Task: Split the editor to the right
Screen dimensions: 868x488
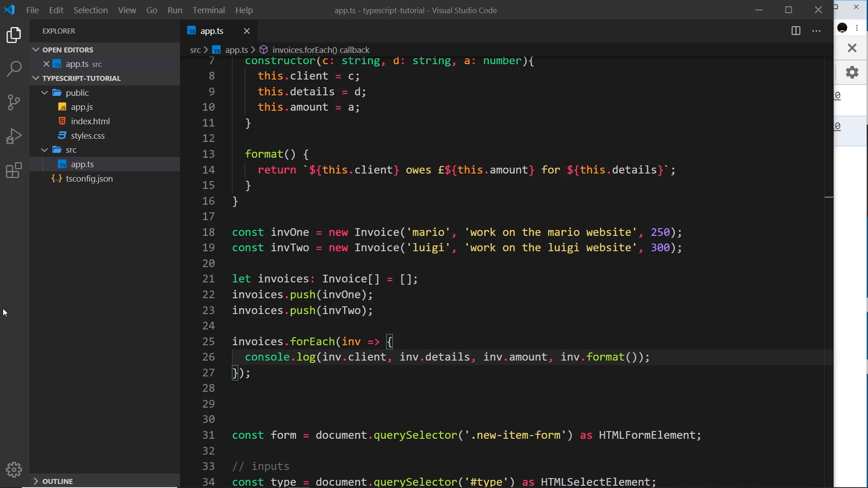Action: tap(796, 31)
